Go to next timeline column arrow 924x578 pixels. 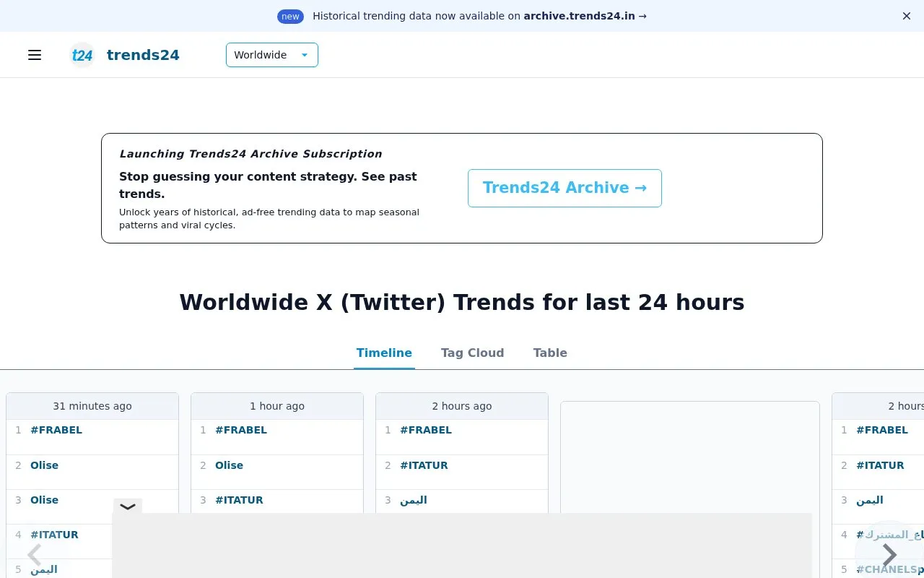coord(889,555)
